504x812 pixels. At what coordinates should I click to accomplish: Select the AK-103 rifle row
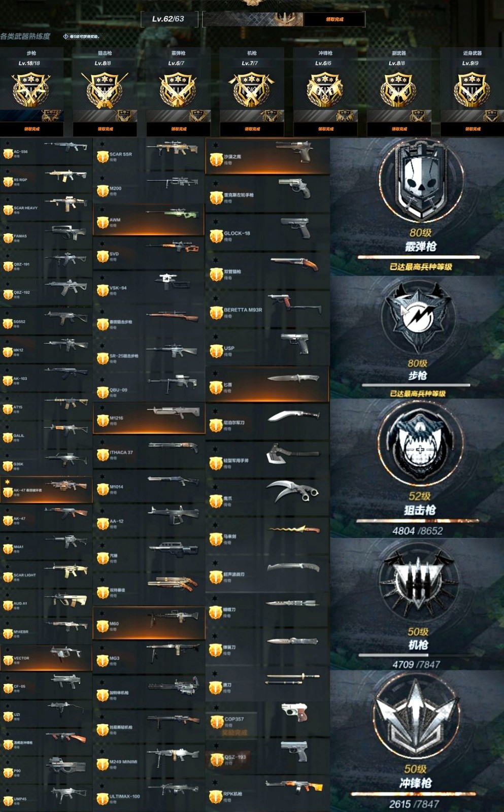point(46,378)
